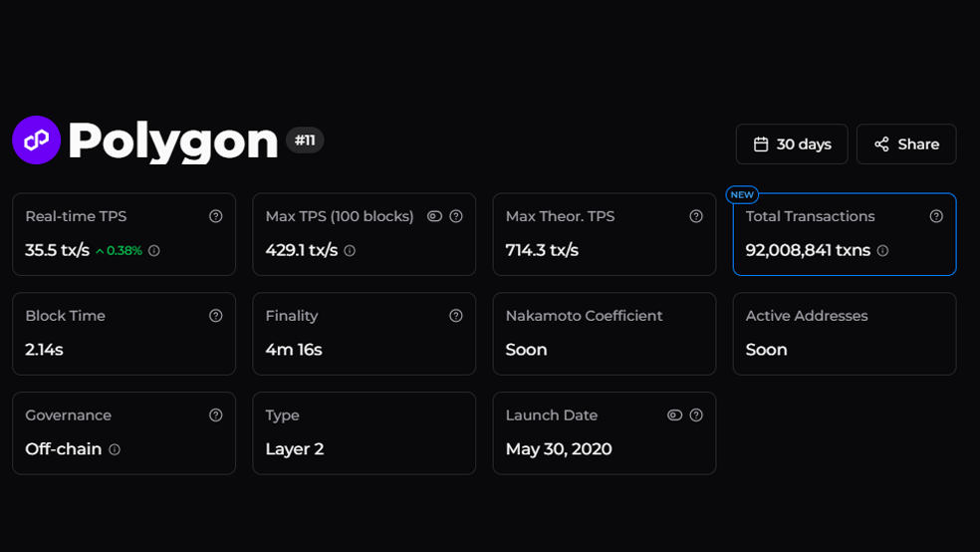
Task: Click the Share button
Action: [x=906, y=144]
